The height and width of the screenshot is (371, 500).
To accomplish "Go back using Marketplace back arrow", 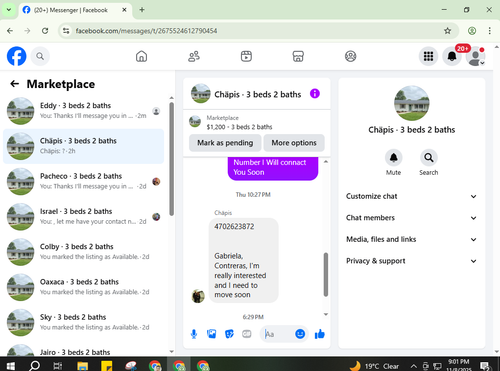I will pos(15,84).
